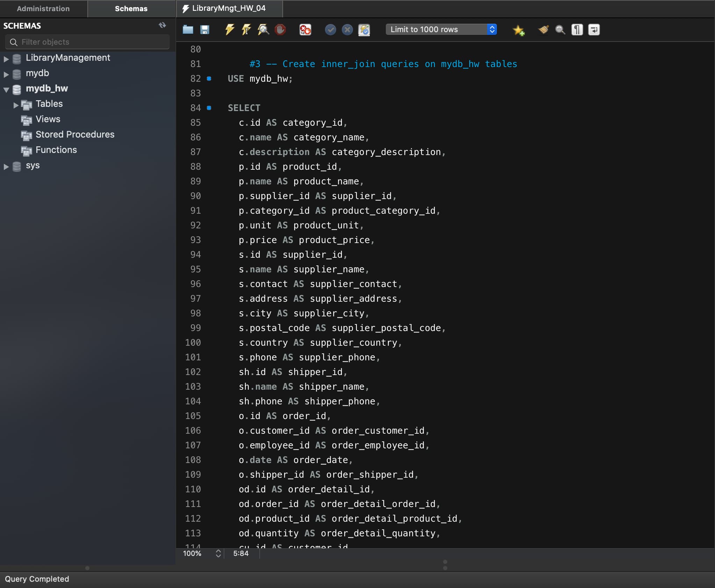Expand the Tables folder under mydb_hw
715x588 pixels.
tap(16, 105)
